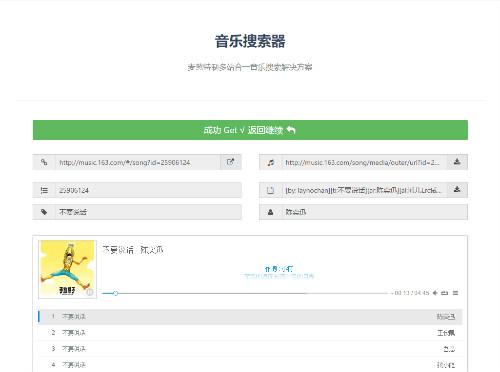The image size is (500, 372).
Task: Select playlist track number 2
Action: (250, 333)
